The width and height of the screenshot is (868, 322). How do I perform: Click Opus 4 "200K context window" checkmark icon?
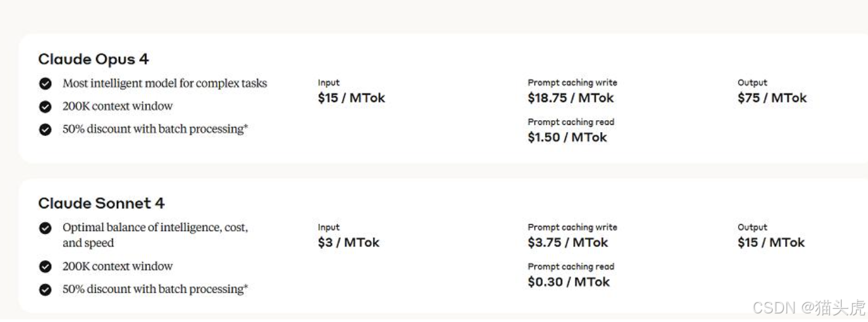pos(45,106)
